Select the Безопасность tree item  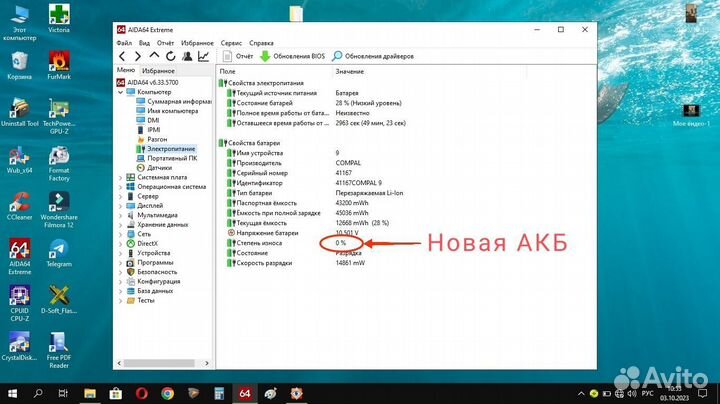pos(152,272)
